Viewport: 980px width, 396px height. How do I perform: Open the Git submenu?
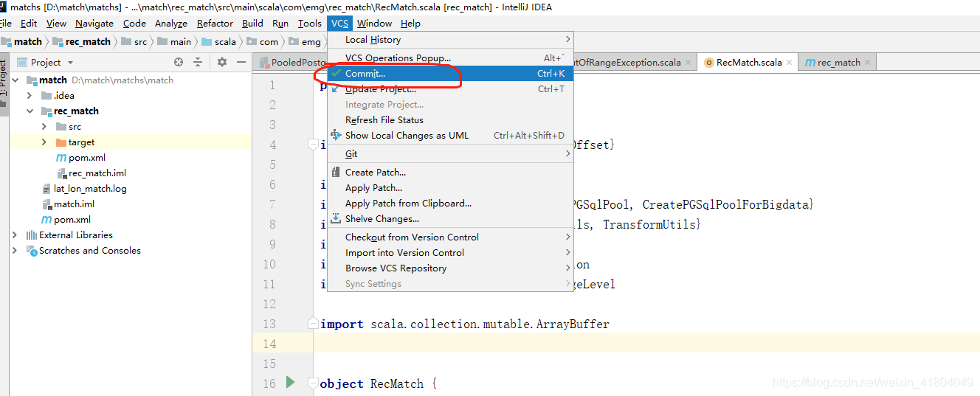click(450, 154)
